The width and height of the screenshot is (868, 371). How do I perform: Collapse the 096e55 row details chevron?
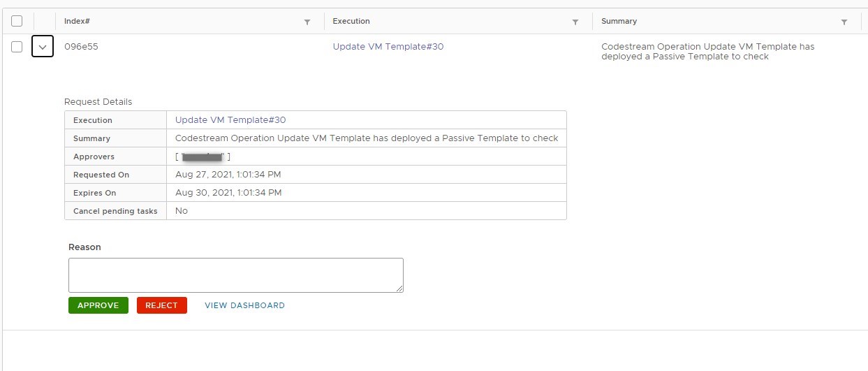click(43, 47)
